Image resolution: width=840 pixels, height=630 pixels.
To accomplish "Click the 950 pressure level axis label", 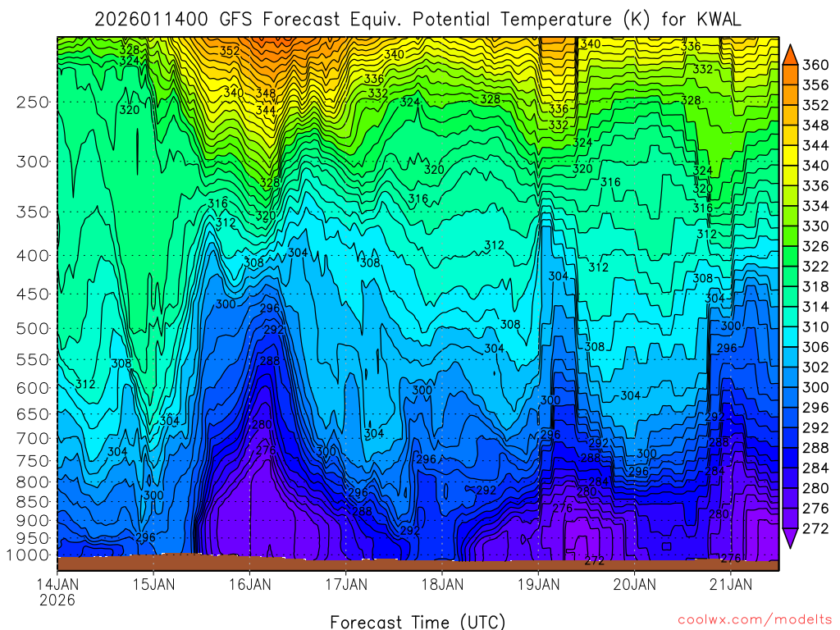I will point(33,538).
